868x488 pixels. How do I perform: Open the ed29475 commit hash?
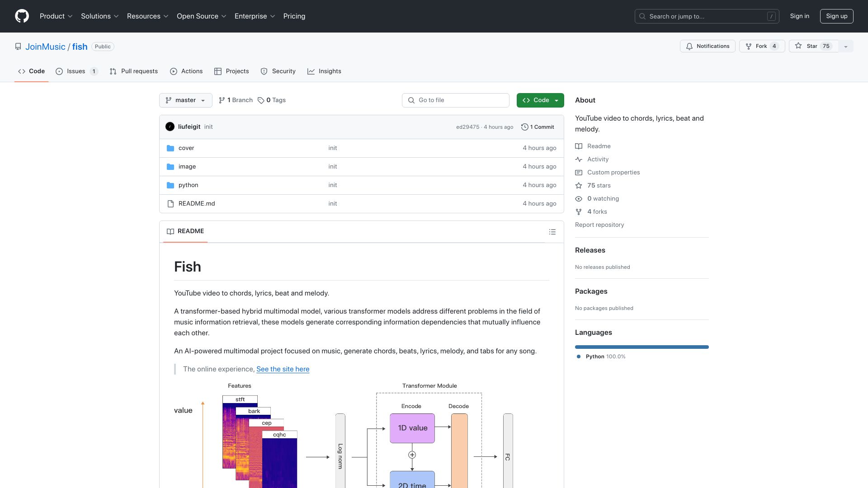(467, 127)
